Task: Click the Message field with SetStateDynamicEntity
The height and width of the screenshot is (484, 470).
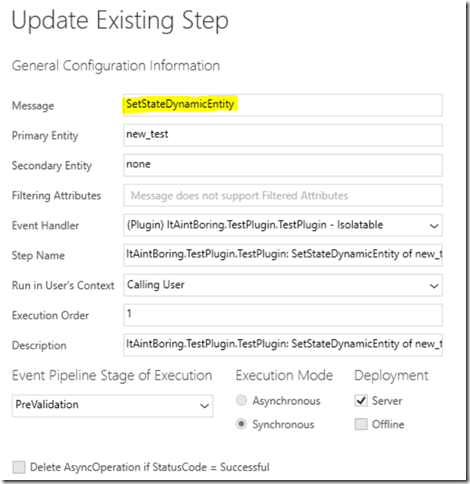Action: [x=283, y=105]
